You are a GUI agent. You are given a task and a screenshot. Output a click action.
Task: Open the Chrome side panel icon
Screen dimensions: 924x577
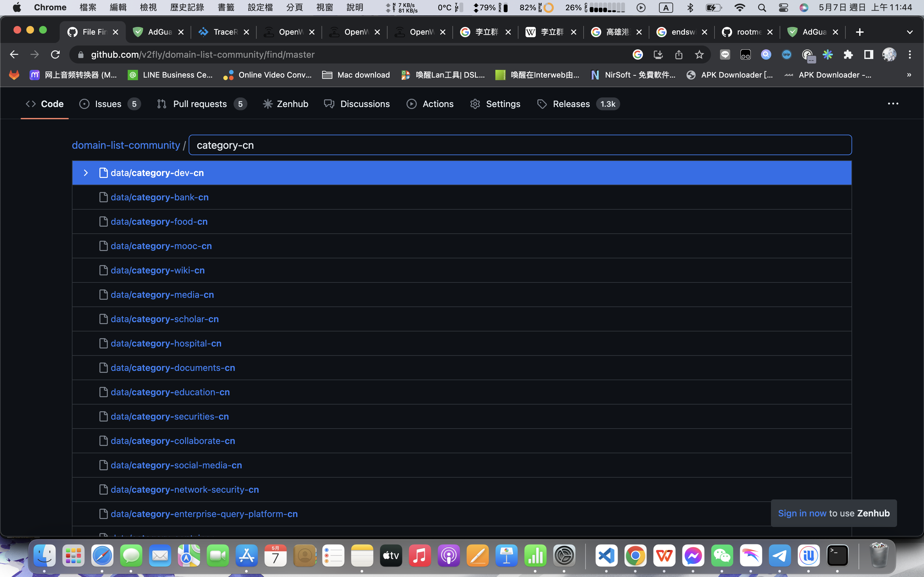tap(868, 54)
